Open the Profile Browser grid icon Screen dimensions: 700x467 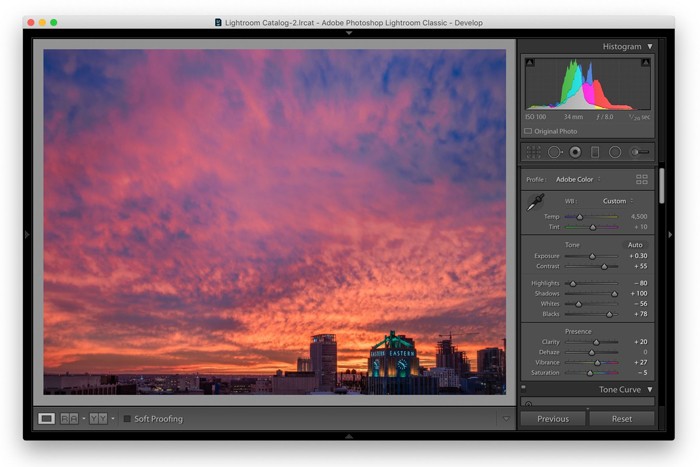[641, 179]
